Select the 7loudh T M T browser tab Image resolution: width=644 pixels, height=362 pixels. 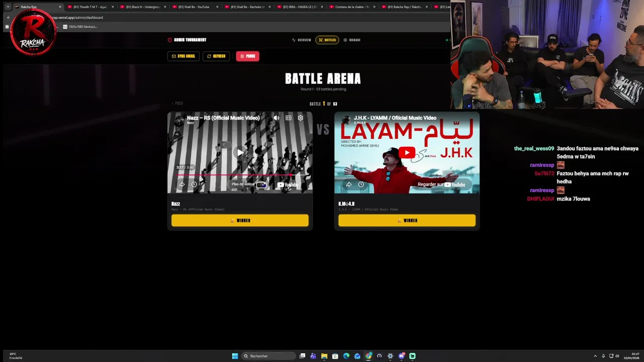coord(91,7)
